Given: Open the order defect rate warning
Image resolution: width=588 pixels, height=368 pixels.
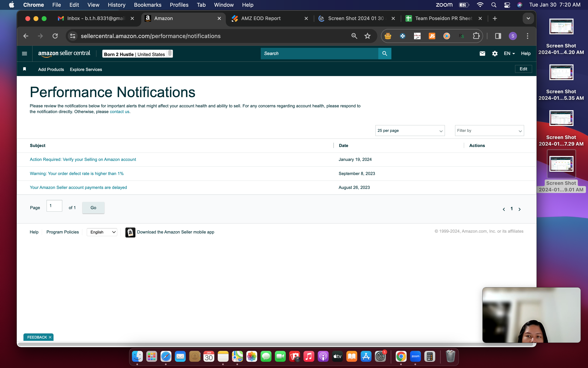Looking at the screenshot, I should click(x=77, y=174).
